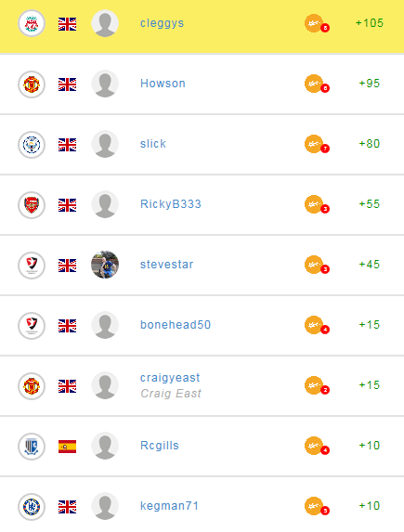404x532 pixels.
Task: Select the kegman71 username
Action: point(169,506)
